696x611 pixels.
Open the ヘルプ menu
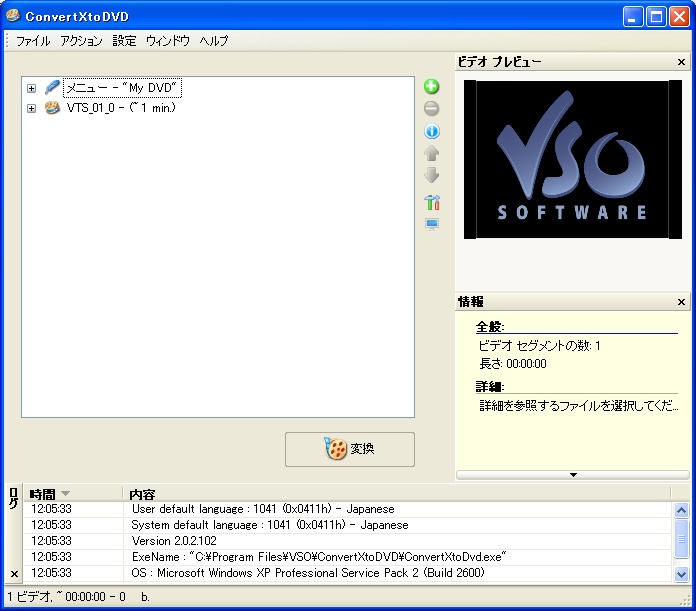214,41
